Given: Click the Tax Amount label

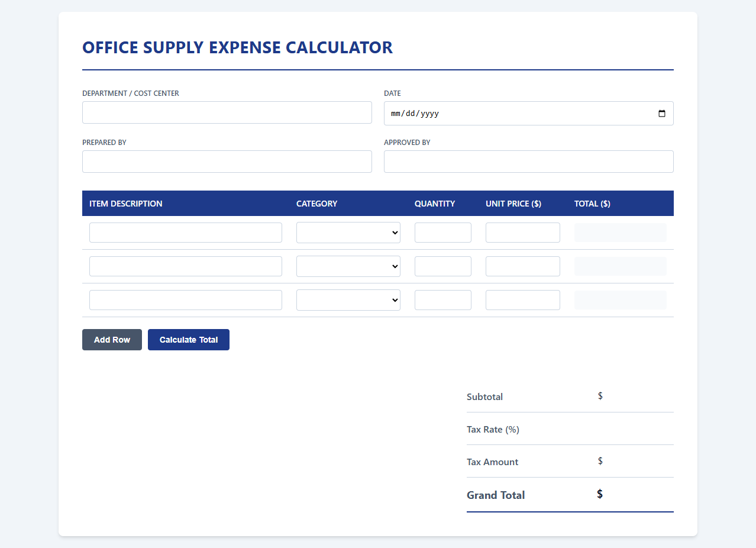Looking at the screenshot, I should pyautogui.click(x=492, y=462).
